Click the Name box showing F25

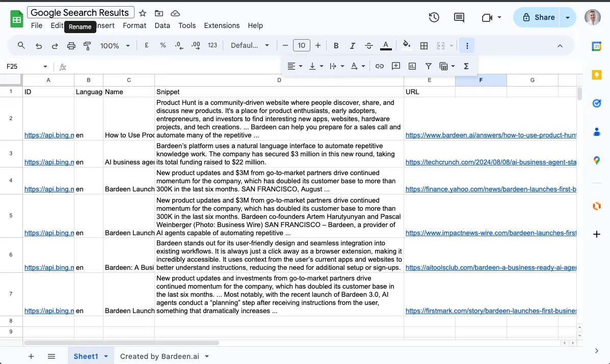tap(26, 67)
